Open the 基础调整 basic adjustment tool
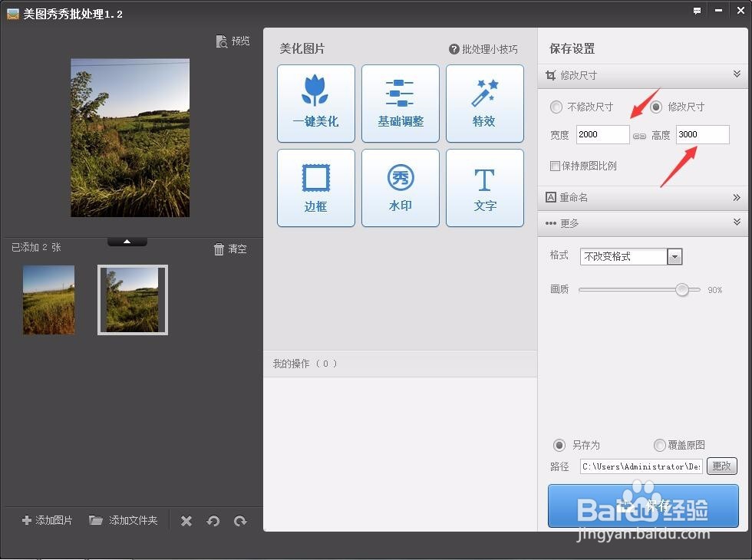 401,104
